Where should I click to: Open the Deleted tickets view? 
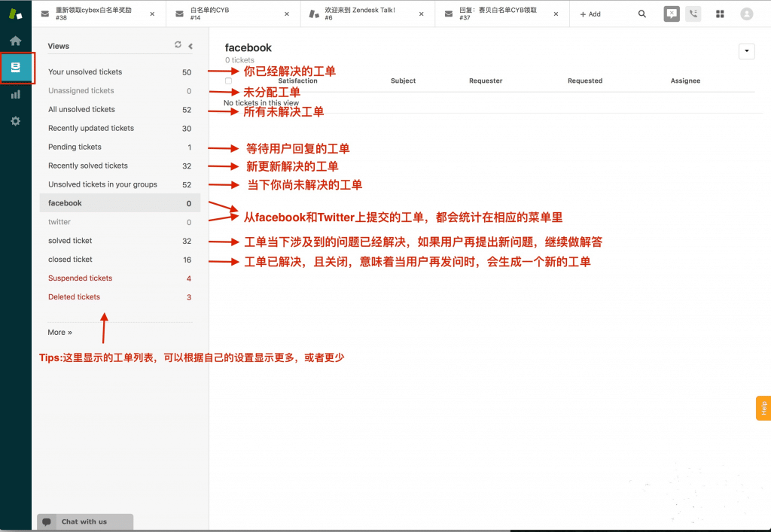(x=120, y=296)
